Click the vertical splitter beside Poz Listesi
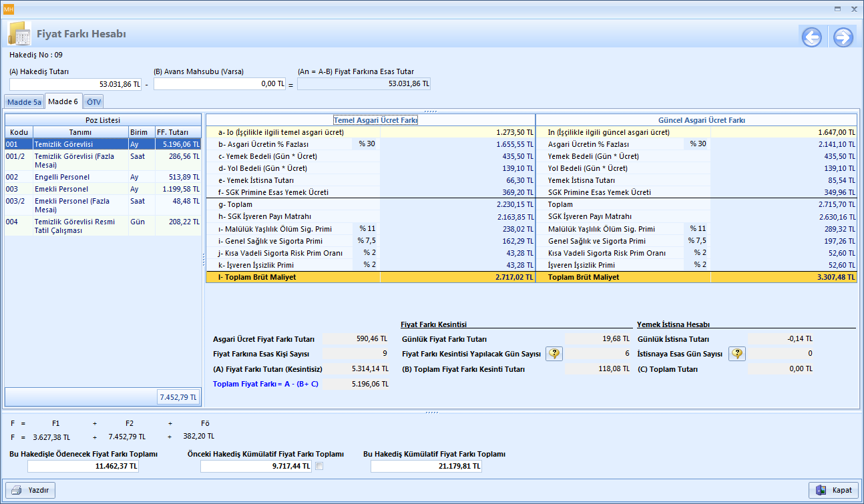The width and height of the screenshot is (864, 504). click(203, 258)
